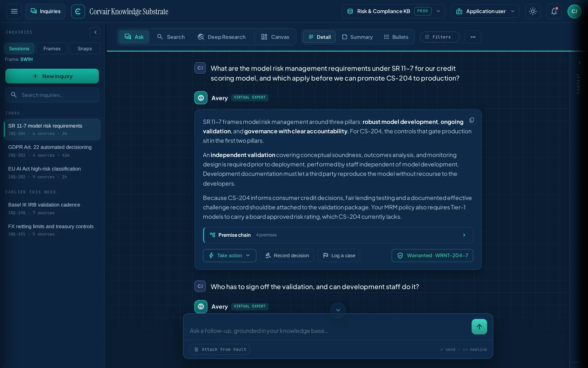
Task: Click the Record decision button
Action: click(x=287, y=255)
